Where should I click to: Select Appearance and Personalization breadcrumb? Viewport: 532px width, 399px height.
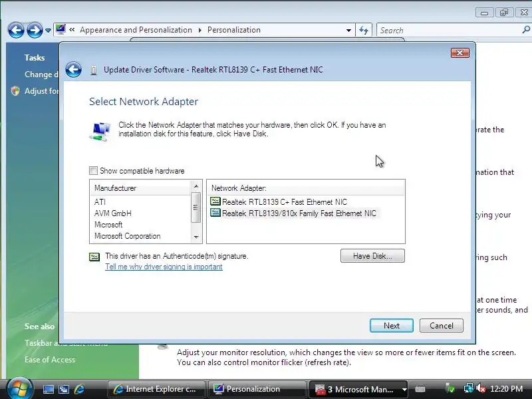136,30
